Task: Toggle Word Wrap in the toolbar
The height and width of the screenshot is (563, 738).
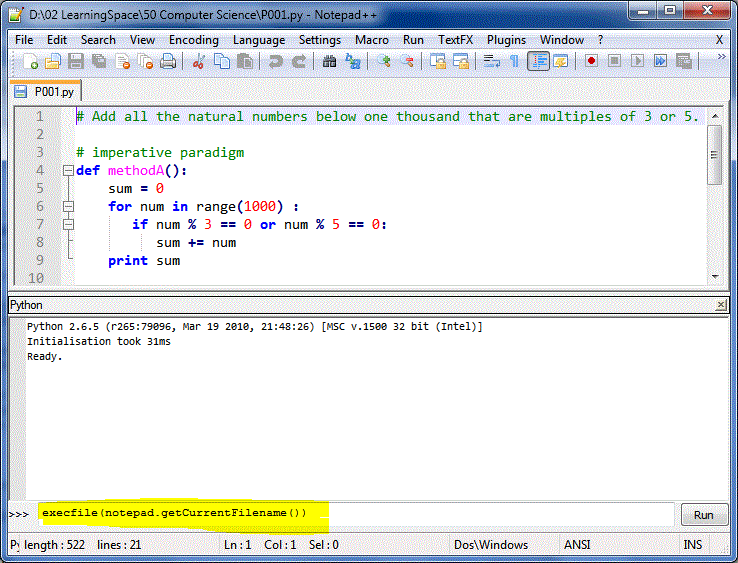Action: coord(491,62)
